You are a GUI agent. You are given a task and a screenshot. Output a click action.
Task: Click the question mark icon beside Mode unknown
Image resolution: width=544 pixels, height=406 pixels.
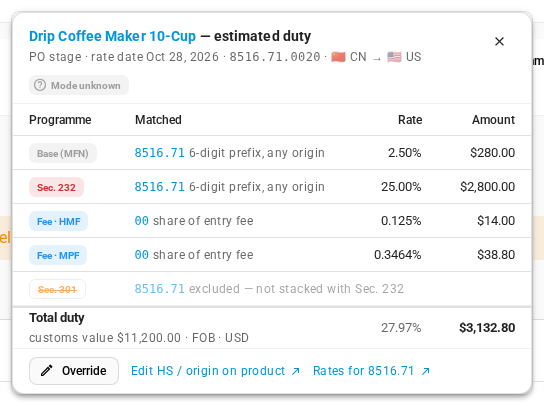pyautogui.click(x=40, y=85)
